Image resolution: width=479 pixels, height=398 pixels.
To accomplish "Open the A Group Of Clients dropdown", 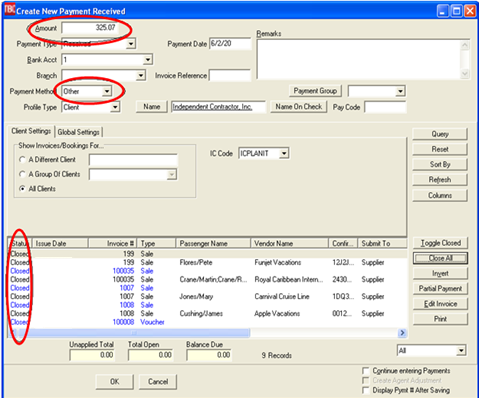I will pyautogui.click(x=172, y=175).
